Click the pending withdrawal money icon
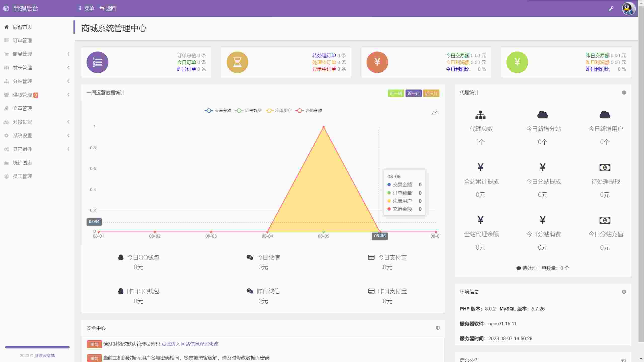This screenshot has height=362, width=644. [x=605, y=167]
